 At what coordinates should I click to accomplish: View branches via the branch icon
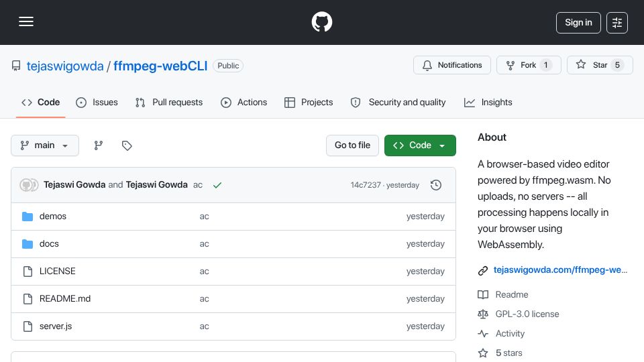98,145
